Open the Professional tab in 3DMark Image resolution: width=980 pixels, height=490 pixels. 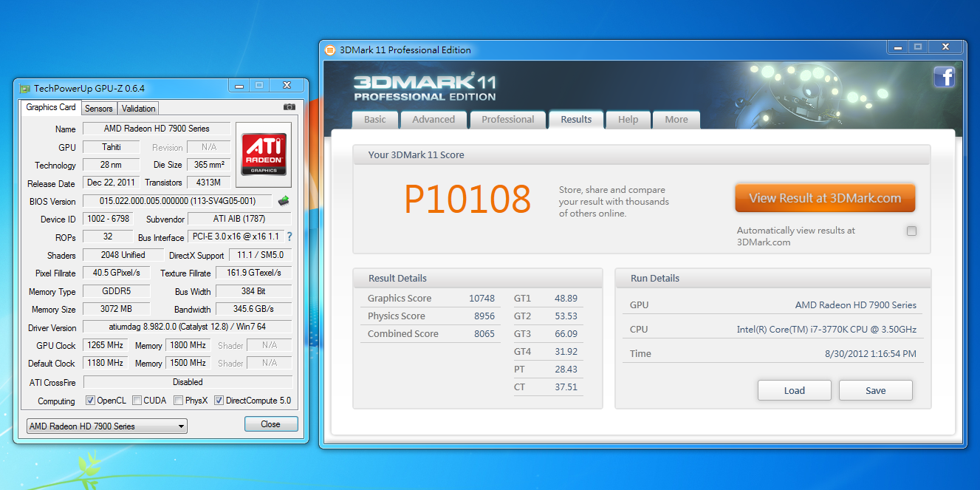[x=508, y=120]
